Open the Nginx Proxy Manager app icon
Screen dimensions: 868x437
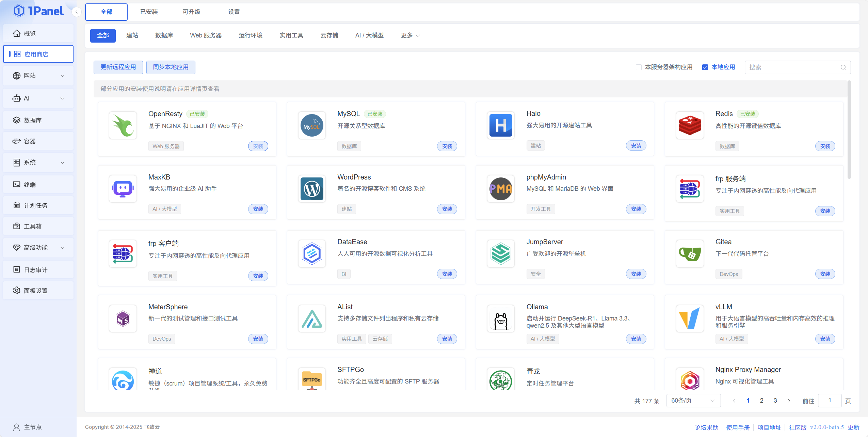coord(690,379)
